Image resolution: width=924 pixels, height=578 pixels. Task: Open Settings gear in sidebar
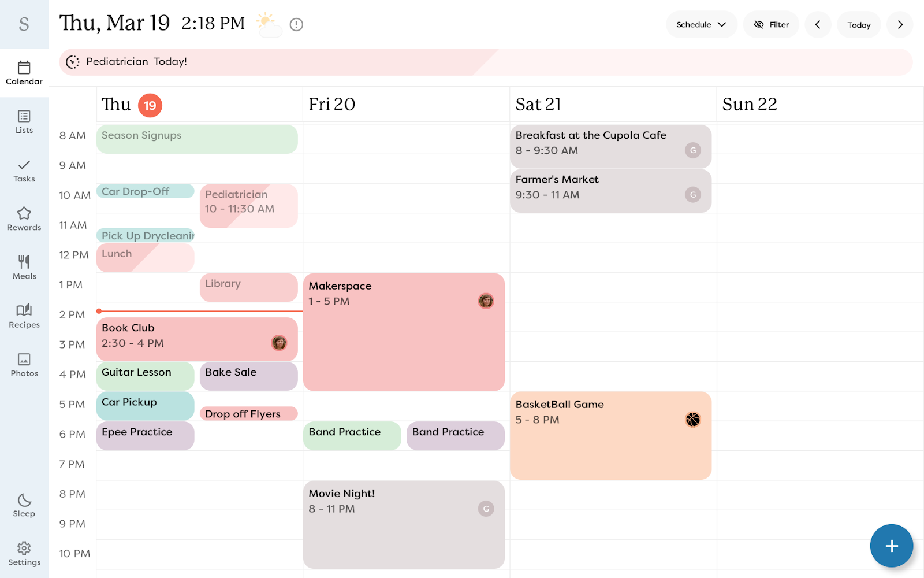(x=24, y=554)
